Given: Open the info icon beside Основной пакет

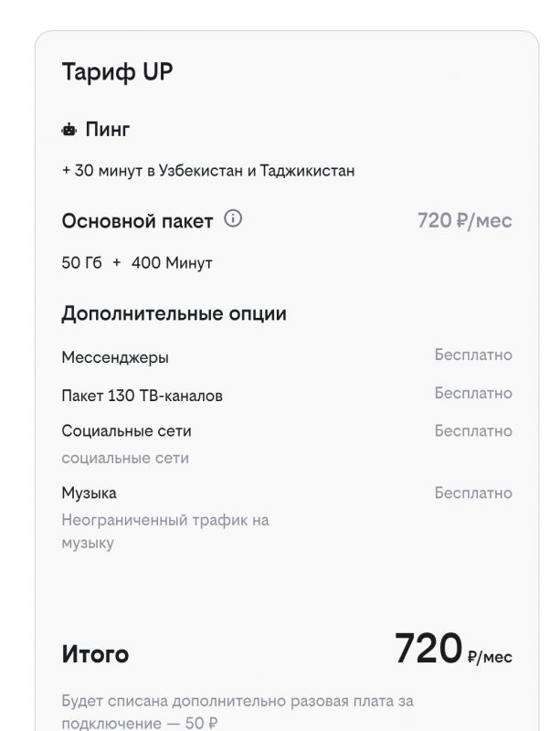Looking at the screenshot, I should (234, 217).
